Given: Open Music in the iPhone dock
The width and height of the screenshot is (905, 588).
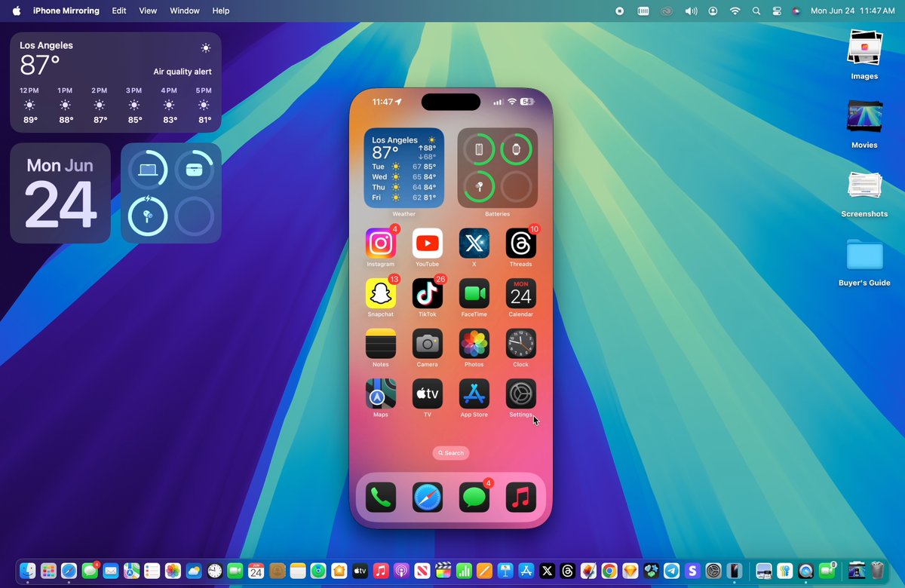Looking at the screenshot, I should (521, 498).
